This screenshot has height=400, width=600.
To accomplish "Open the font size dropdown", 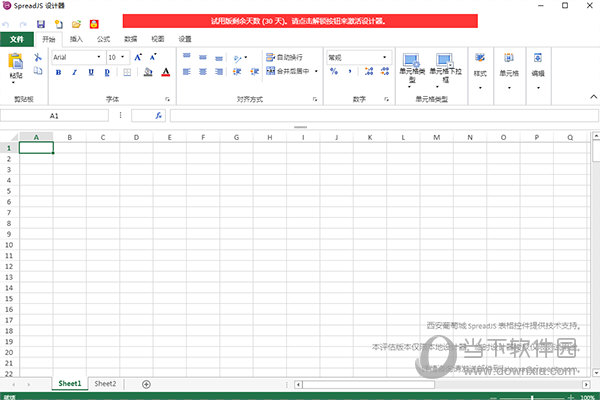I will (118, 57).
